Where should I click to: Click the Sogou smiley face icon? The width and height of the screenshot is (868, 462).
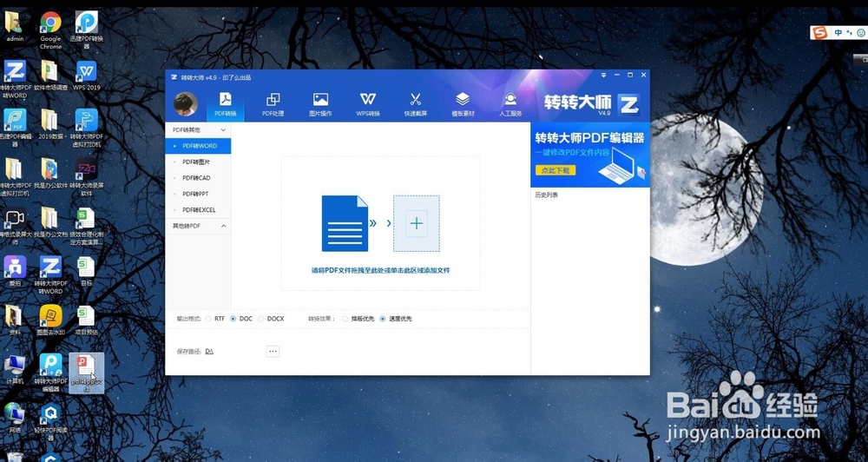tap(861, 33)
